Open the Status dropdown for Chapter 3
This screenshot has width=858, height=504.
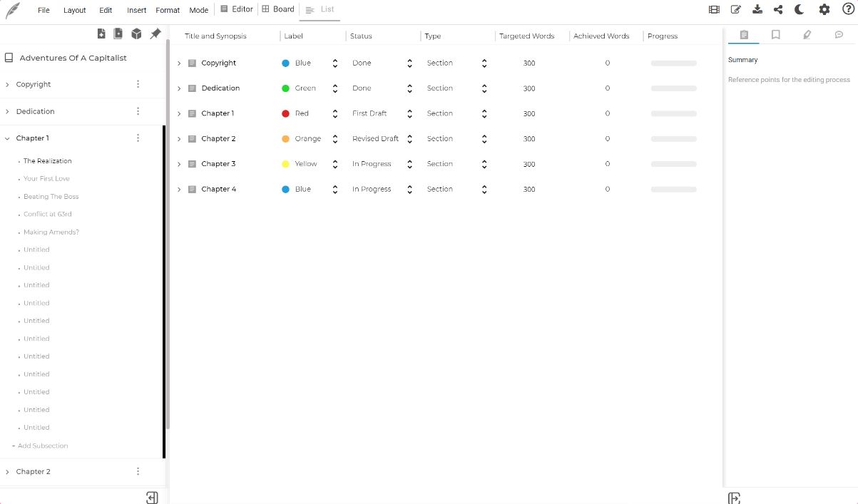(x=409, y=164)
